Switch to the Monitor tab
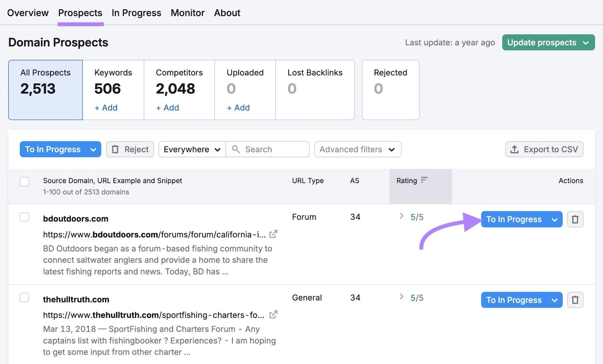Image resolution: width=603 pixels, height=364 pixels. pos(187,12)
